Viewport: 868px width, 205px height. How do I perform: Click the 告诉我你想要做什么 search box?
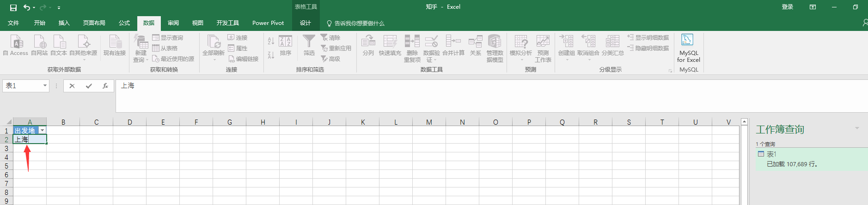pyautogui.click(x=355, y=23)
